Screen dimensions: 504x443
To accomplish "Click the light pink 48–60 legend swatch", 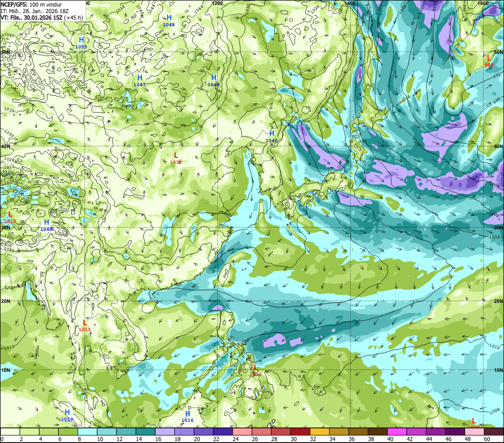I will [474, 431].
